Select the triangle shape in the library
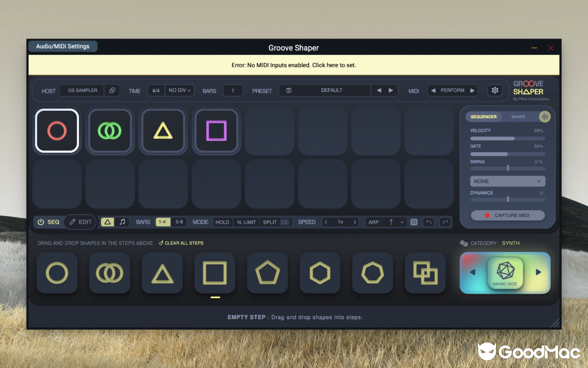The width and height of the screenshot is (588, 368). click(x=162, y=272)
